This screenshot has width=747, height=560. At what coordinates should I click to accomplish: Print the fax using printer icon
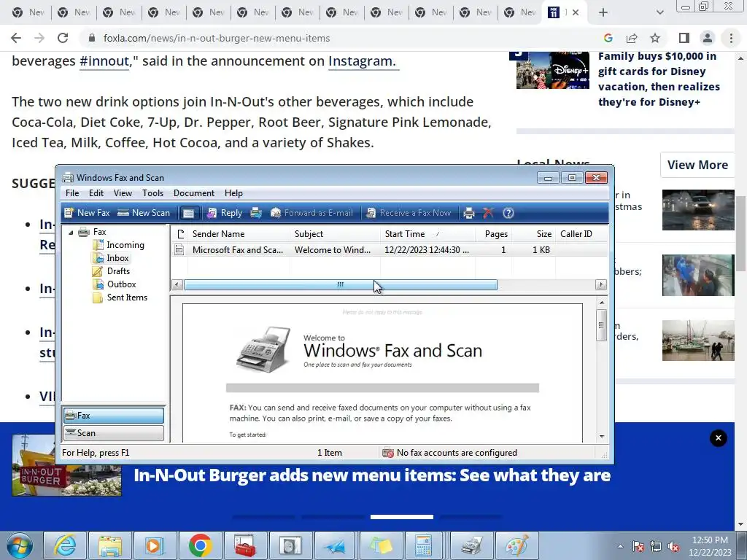[469, 213]
